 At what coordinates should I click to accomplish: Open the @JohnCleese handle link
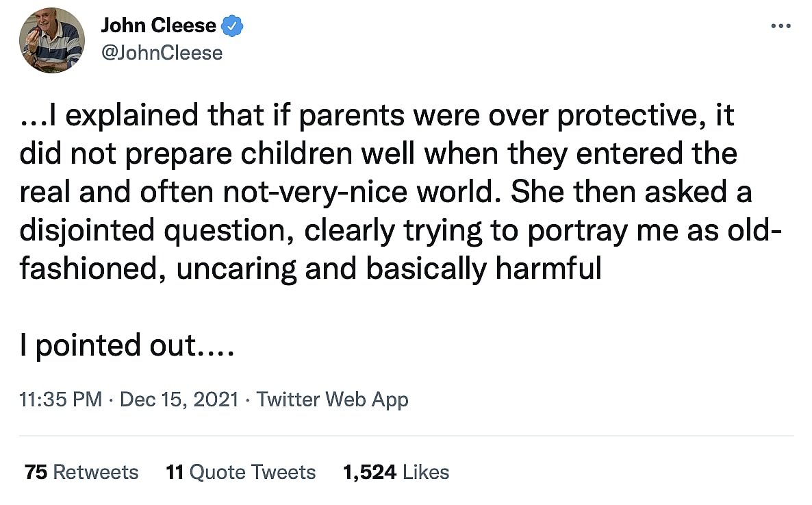point(162,53)
